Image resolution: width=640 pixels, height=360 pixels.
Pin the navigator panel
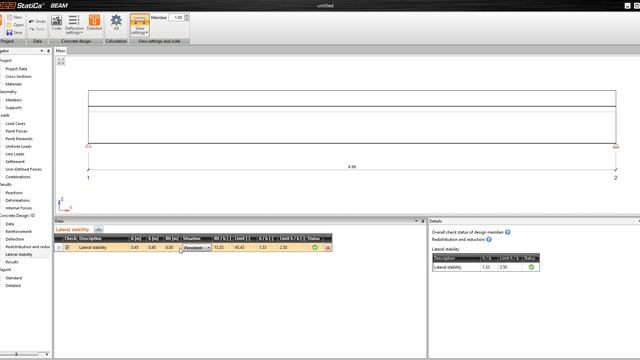click(49, 51)
